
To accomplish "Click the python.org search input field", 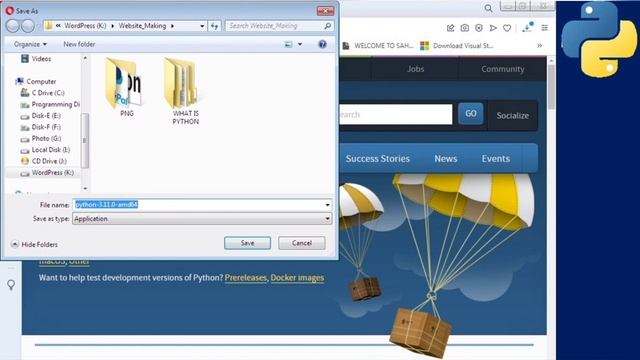I will click(396, 114).
